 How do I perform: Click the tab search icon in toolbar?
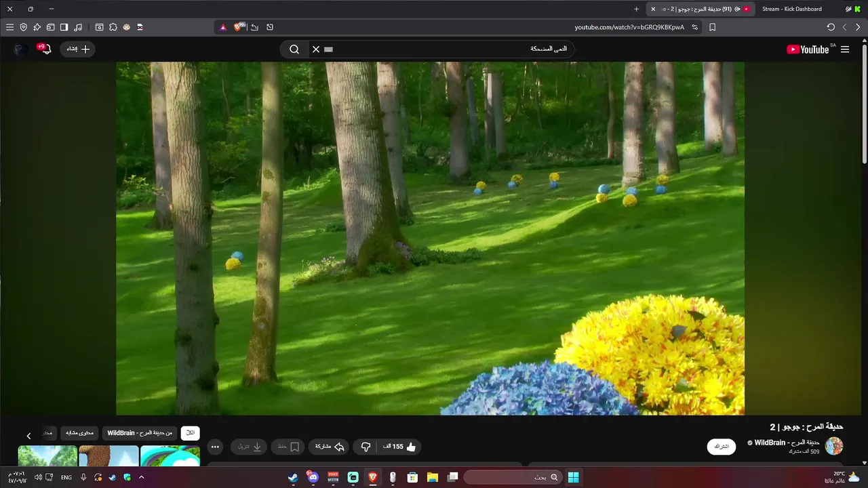(99, 27)
